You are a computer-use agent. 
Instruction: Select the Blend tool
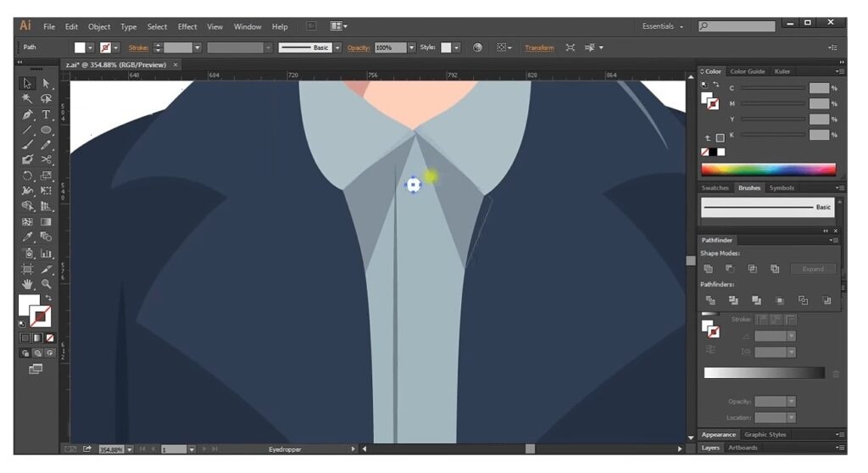[x=46, y=237]
